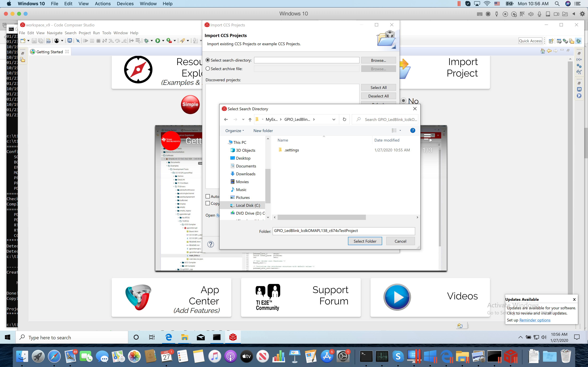
Task: Click the Select Folder button
Action: click(x=365, y=241)
